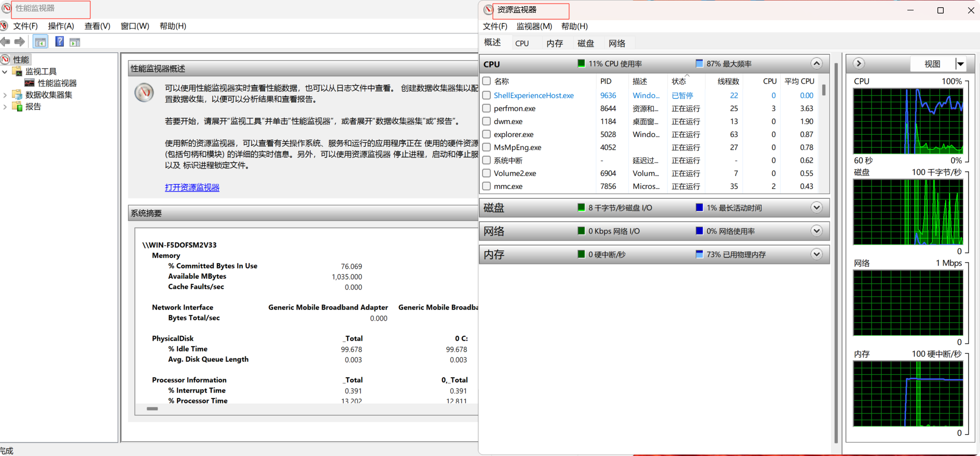This screenshot has width=980, height=456.
Task: Click the blue 最大频率 indicator square
Action: 699,63
